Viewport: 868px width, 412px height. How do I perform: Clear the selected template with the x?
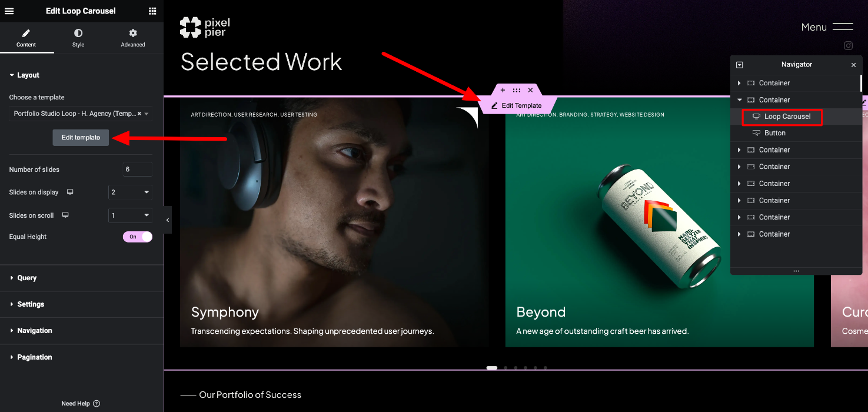click(139, 114)
